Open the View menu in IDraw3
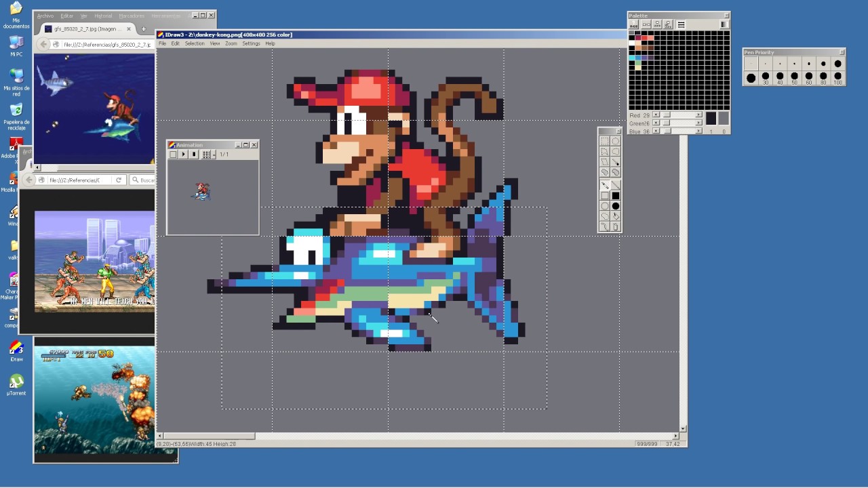The image size is (868, 488). [214, 43]
